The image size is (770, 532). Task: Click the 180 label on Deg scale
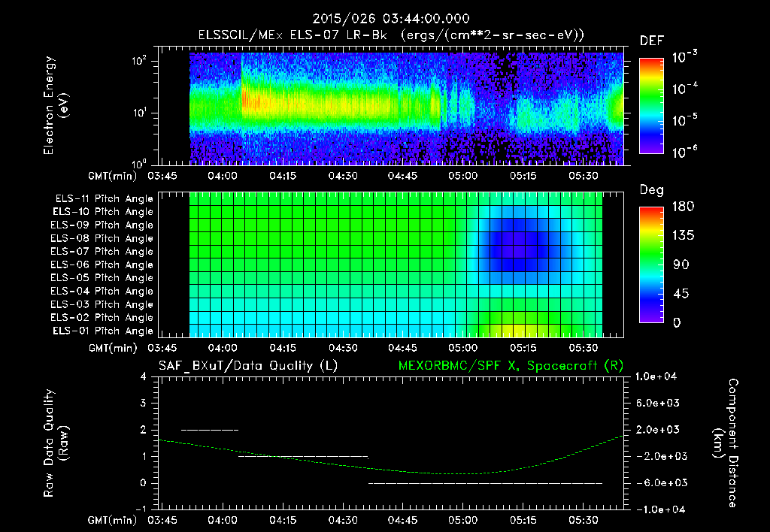coord(683,206)
